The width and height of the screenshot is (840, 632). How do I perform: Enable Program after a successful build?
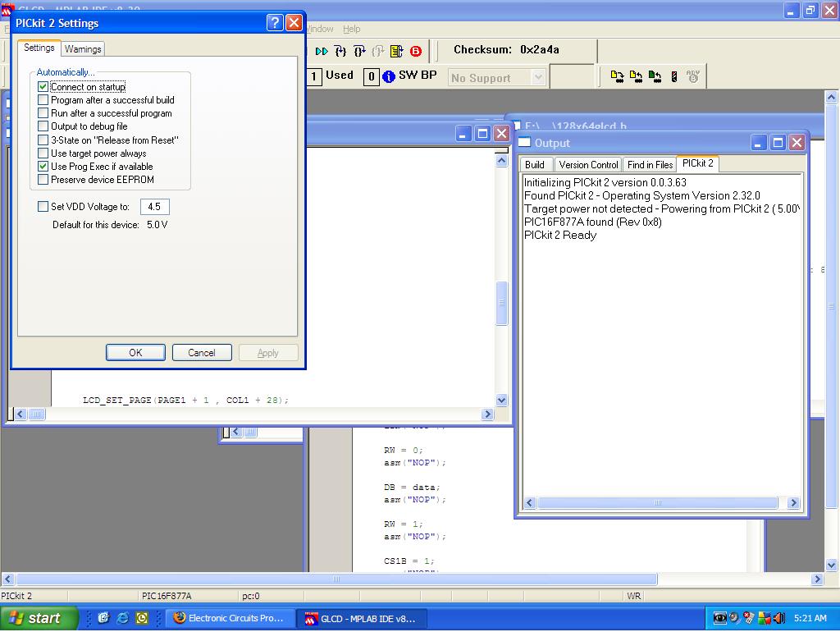[x=43, y=100]
